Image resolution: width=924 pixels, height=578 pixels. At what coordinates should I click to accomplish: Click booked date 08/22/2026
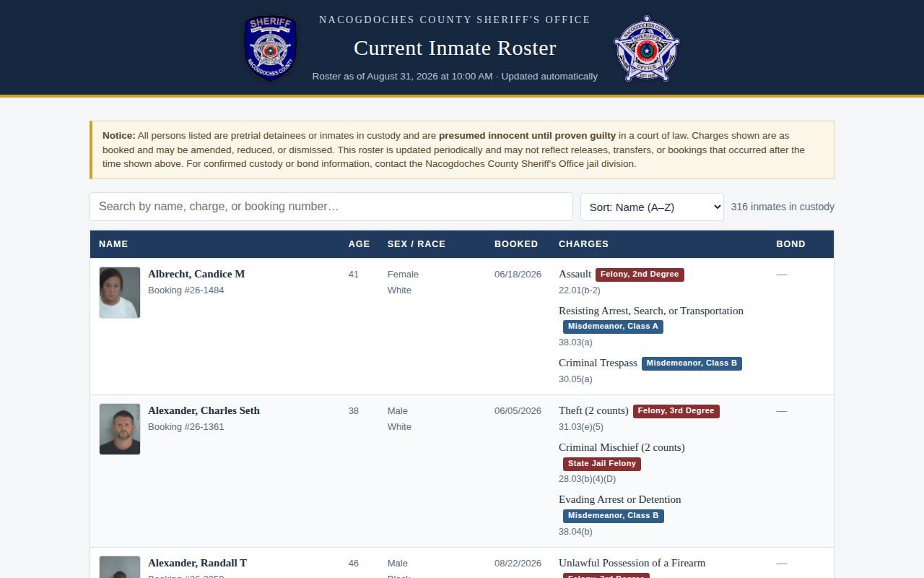518,564
